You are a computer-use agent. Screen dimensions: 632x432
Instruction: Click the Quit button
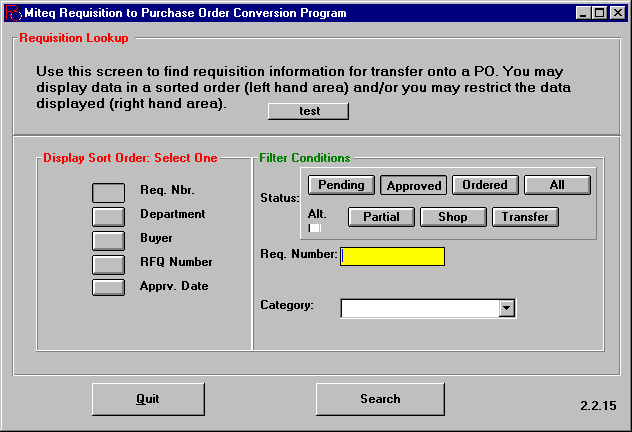[x=148, y=399]
